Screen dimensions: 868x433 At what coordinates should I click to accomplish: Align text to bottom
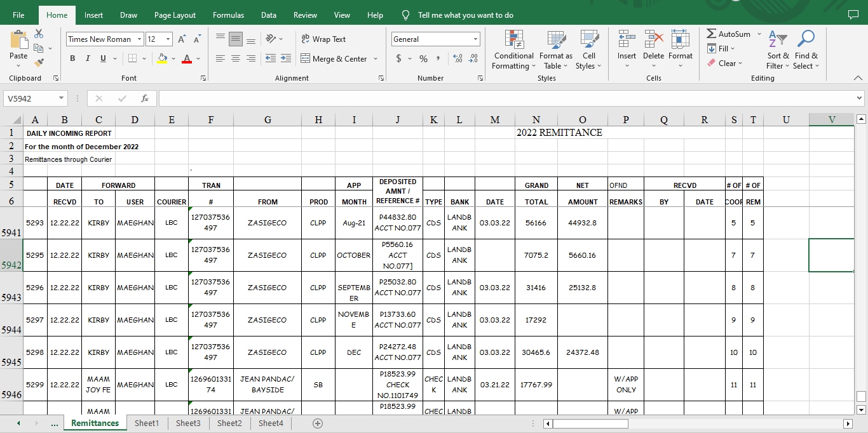coord(251,39)
